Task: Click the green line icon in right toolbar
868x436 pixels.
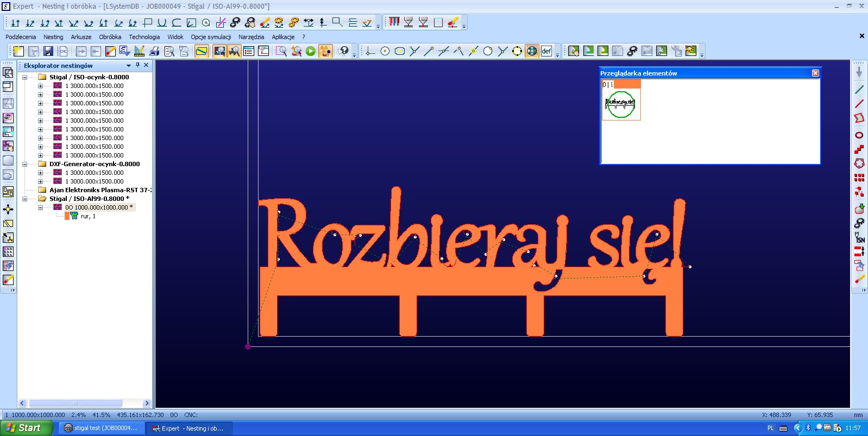Action: 859,90
